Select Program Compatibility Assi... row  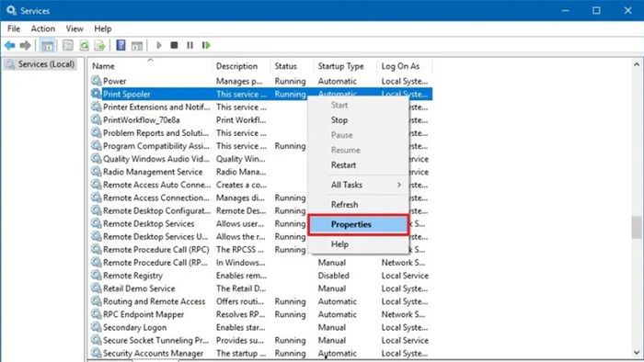(x=260, y=146)
